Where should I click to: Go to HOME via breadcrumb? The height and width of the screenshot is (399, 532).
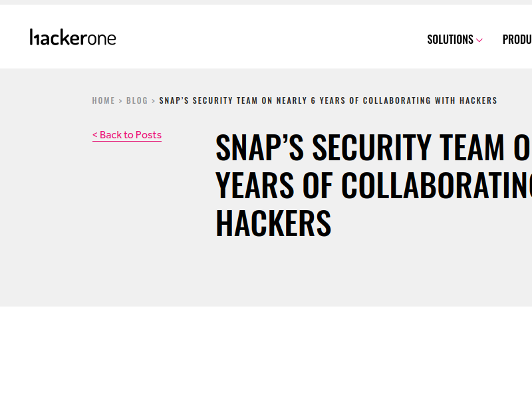(x=103, y=101)
